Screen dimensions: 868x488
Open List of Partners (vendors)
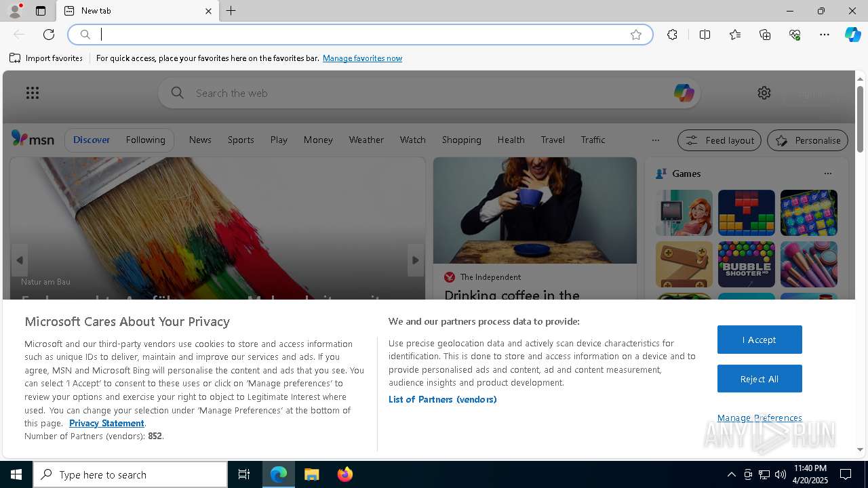coord(442,399)
